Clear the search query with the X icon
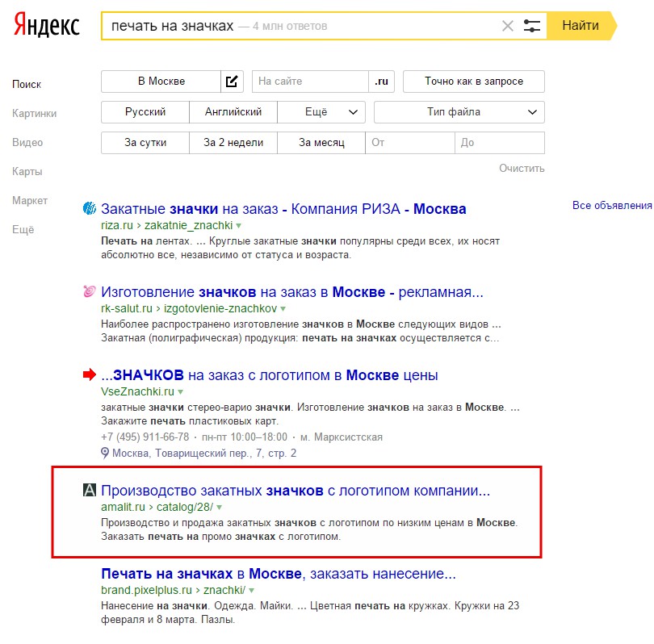 (508, 26)
